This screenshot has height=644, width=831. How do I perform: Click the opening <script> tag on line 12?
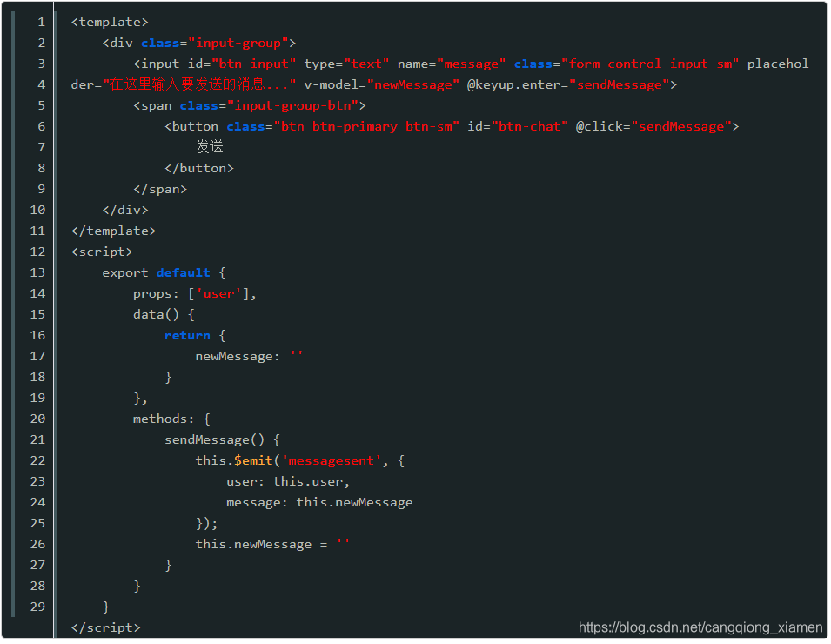point(102,252)
